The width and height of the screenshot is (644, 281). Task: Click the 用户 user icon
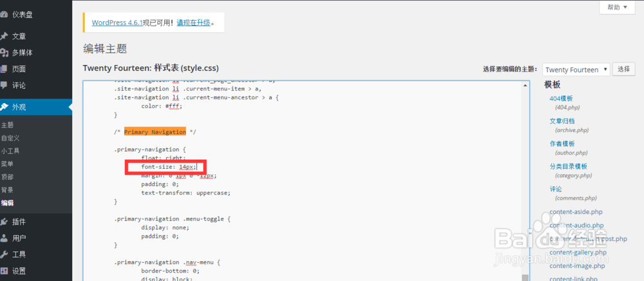point(3,238)
